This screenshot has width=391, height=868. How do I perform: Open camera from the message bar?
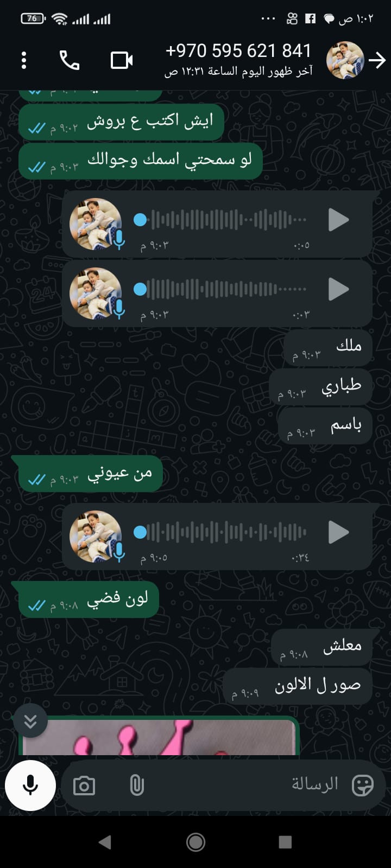84,786
